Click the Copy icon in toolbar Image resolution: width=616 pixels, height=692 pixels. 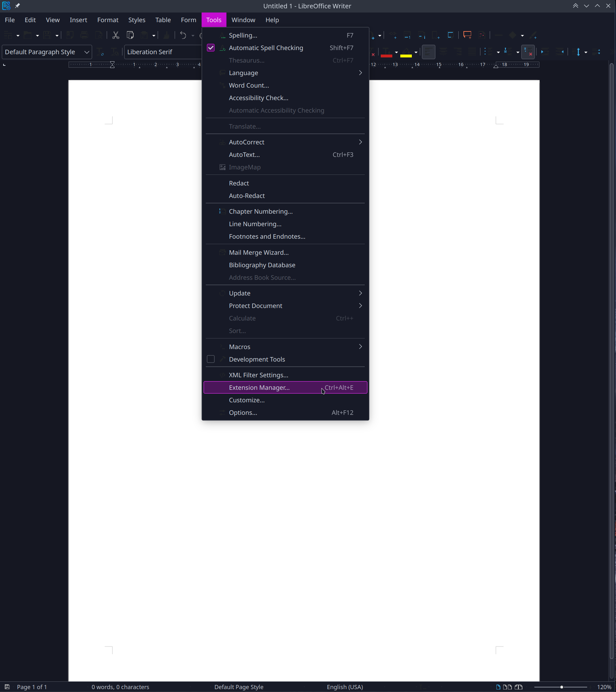pyautogui.click(x=130, y=35)
